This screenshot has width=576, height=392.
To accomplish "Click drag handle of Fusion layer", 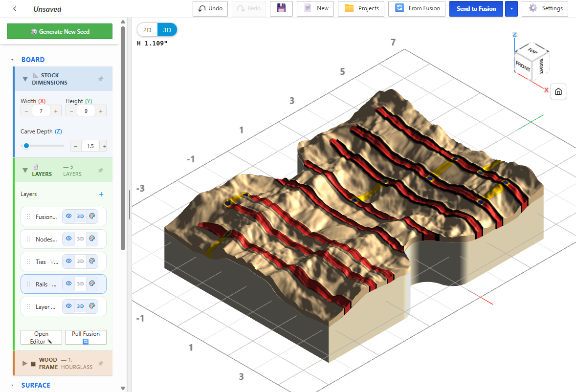I will point(28,217).
